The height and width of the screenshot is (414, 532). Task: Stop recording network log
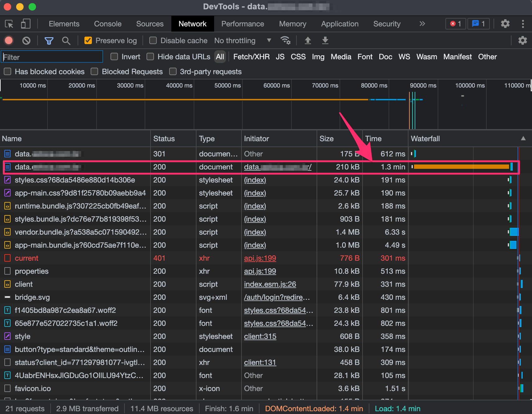pyautogui.click(x=9, y=40)
